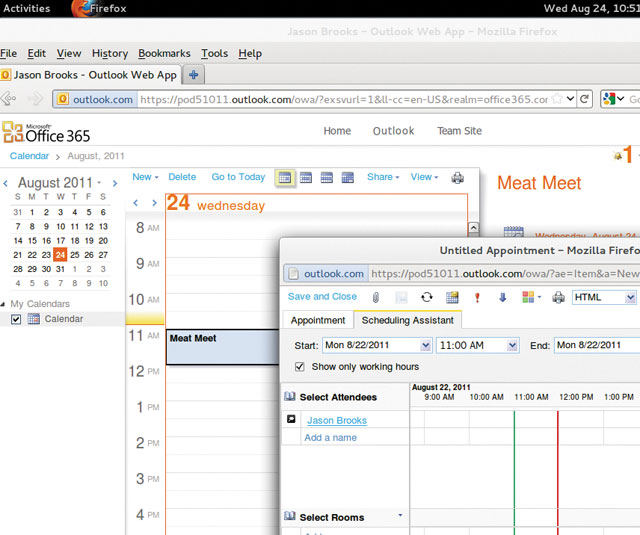Click the Firefox icon in the top bar
Viewport: 640px width, 535px height.
(82, 9)
